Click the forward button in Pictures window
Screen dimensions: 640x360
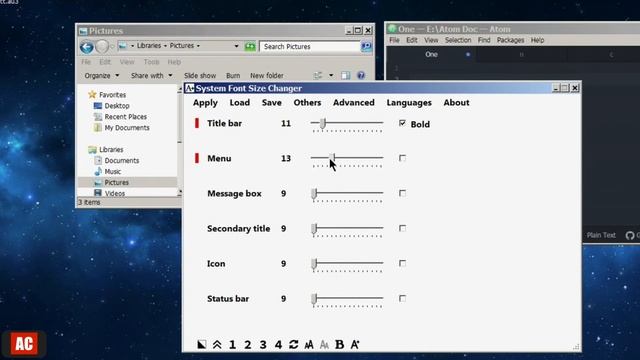point(102,47)
